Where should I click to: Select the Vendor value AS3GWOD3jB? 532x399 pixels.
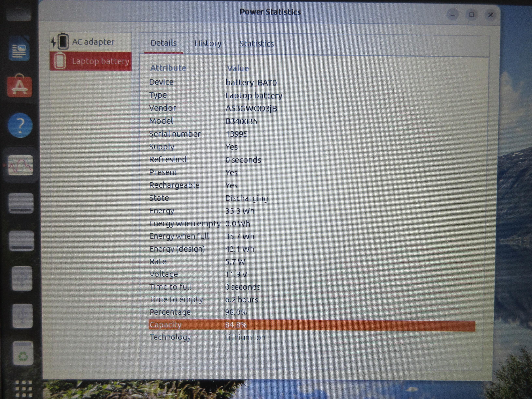[x=251, y=108]
